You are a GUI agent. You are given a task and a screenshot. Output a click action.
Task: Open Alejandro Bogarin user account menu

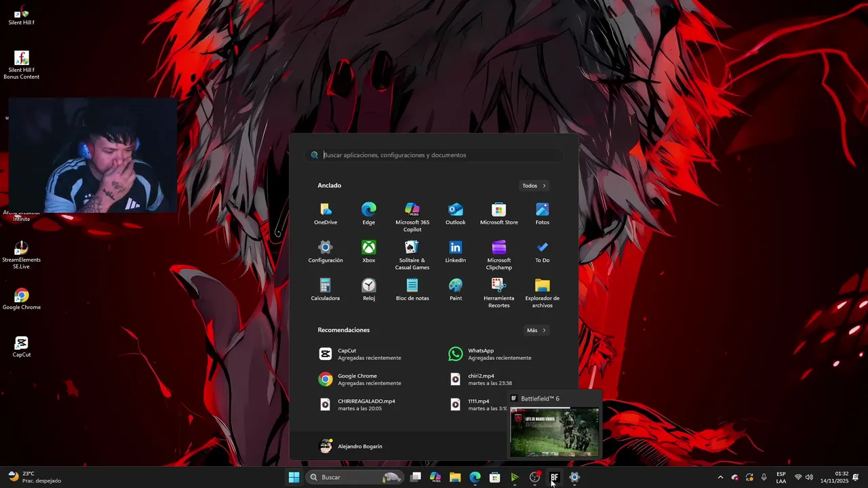click(x=351, y=446)
